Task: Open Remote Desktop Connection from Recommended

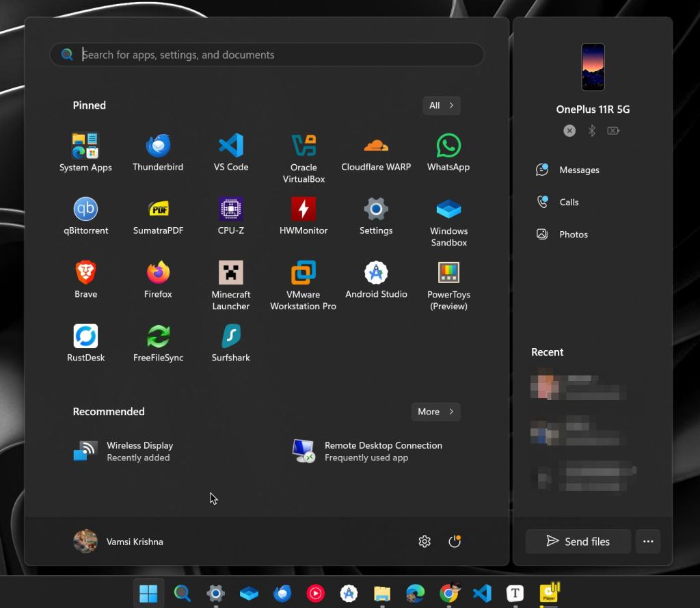Action: pyautogui.click(x=367, y=451)
